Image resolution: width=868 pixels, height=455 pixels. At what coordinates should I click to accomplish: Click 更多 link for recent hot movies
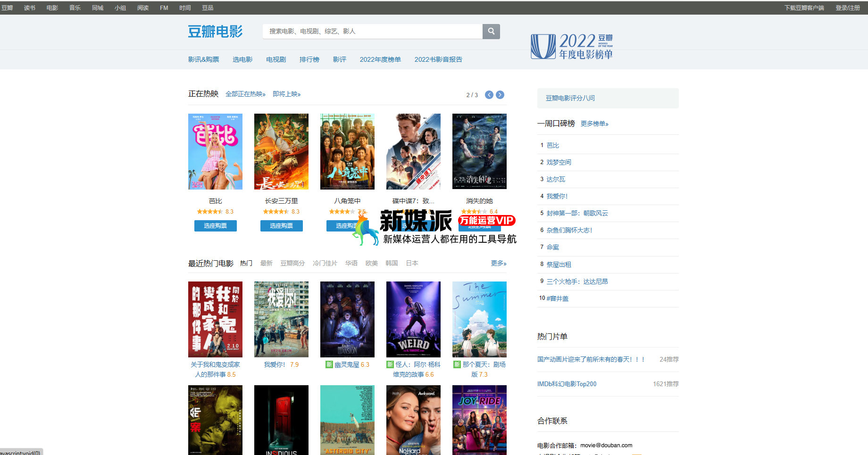click(499, 263)
